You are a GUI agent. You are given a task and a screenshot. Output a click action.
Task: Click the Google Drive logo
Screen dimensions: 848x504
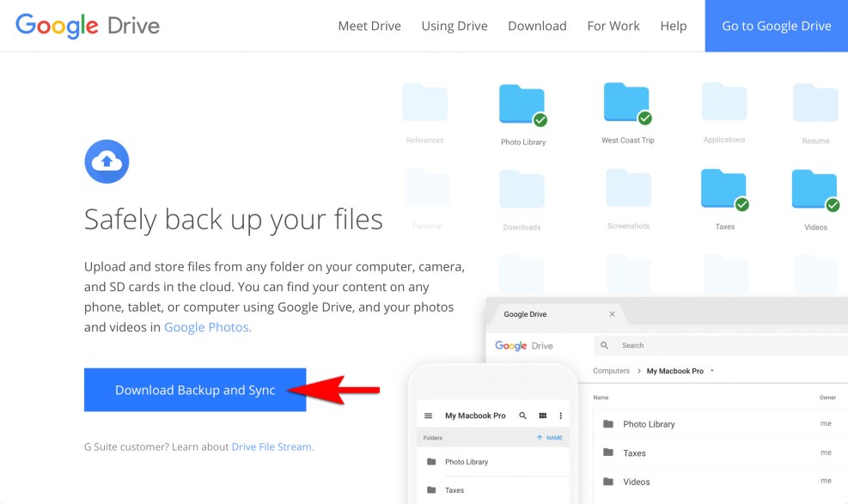coord(86,26)
